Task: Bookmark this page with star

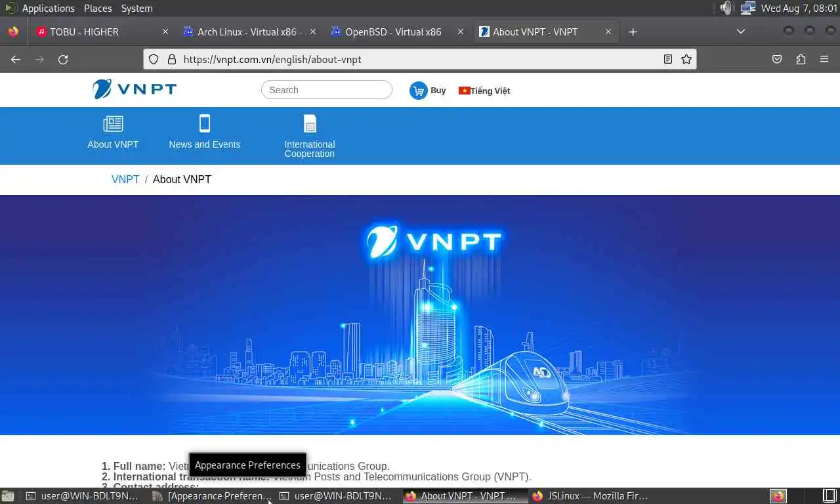Action: pyautogui.click(x=686, y=59)
